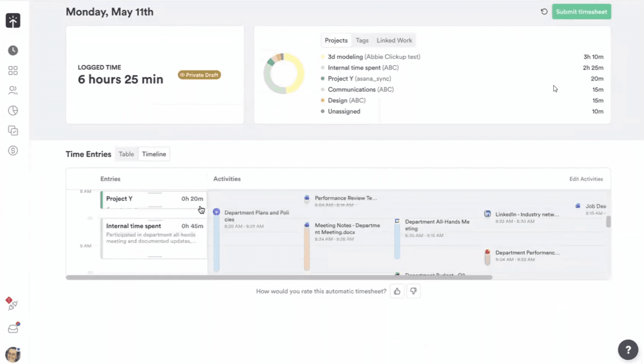Click Department Performanc... activity

click(527, 256)
